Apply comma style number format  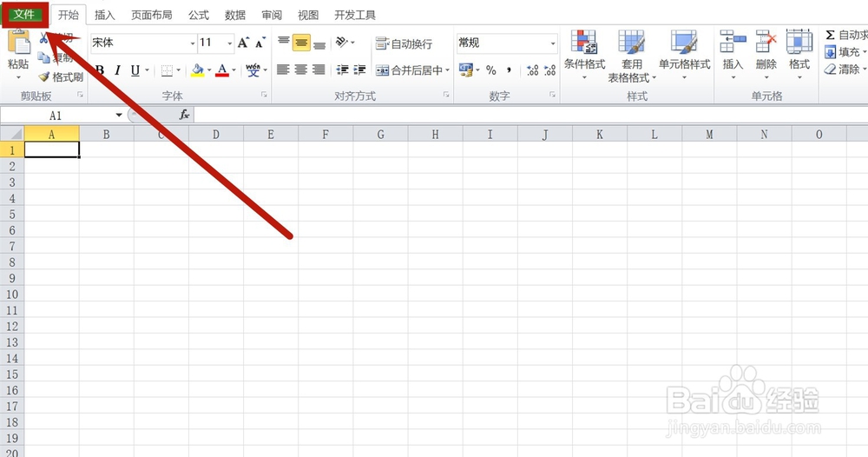point(508,70)
